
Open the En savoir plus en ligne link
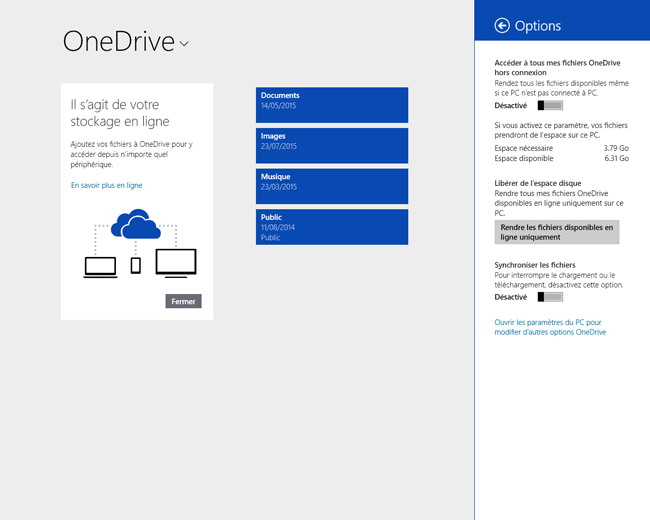(107, 185)
